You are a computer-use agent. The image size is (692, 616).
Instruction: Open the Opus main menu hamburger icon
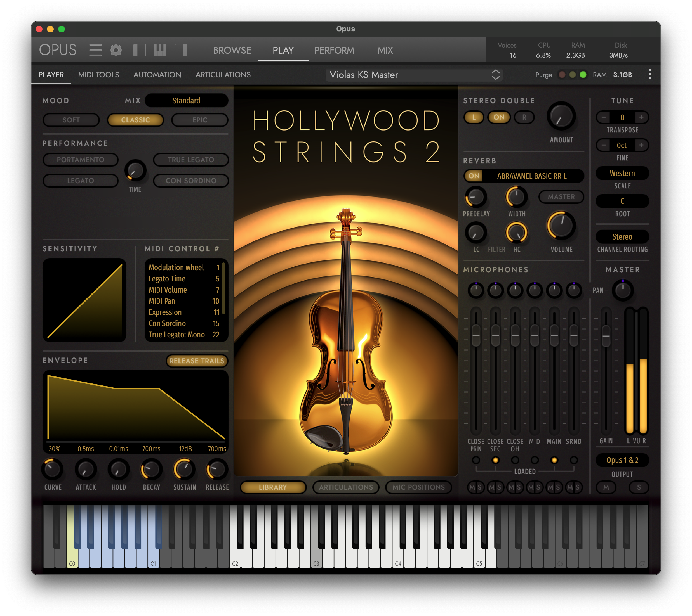pyautogui.click(x=95, y=50)
